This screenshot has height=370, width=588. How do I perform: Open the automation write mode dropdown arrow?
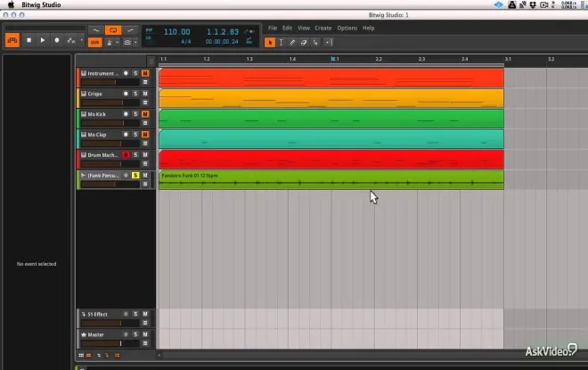pos(82,40)
